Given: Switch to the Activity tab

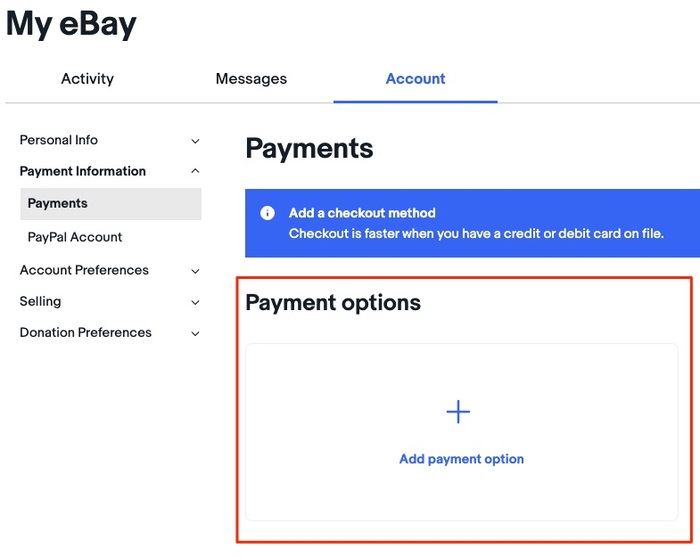Looking at the screenshot, I should (x=87, y=79).
